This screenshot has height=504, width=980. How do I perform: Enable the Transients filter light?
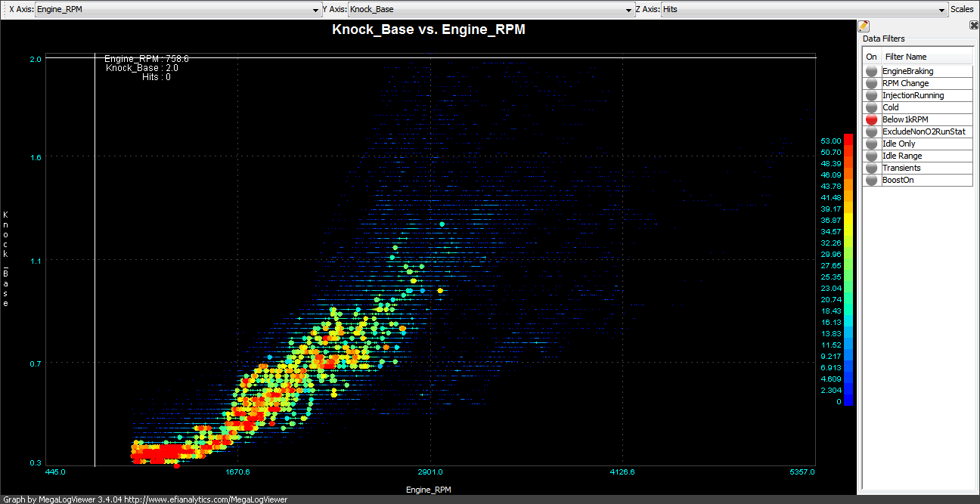pyautogui.click(x=872, y=168)
